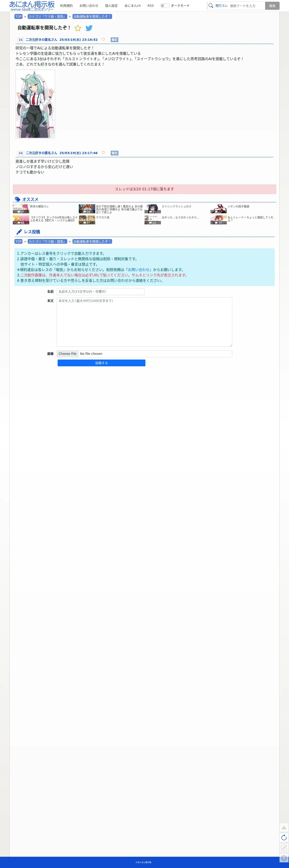Click the 投稿する submit button
The width and height of the screenshot is (289, 868).
click(x=101, y=363)
